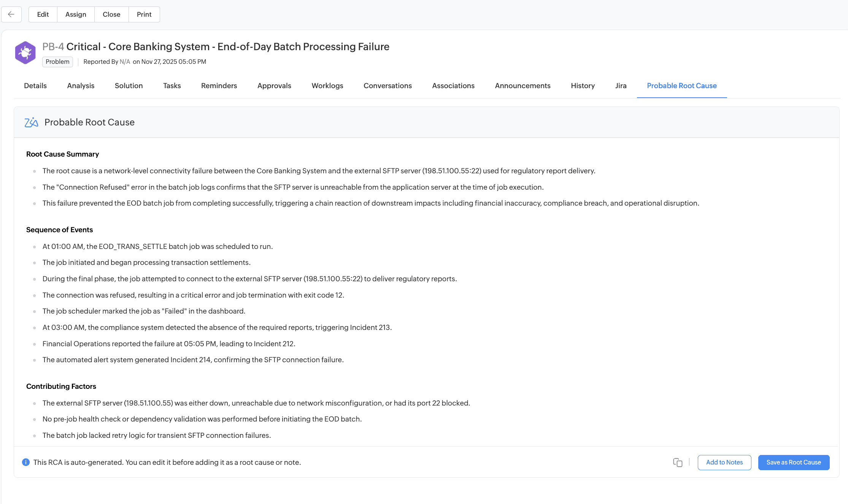The image size is (848, 504).
Task: Save as Root Cause
Action: click(794, 462)
